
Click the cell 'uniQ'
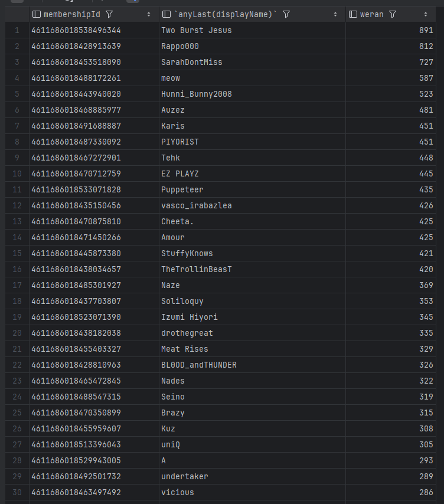252,444
